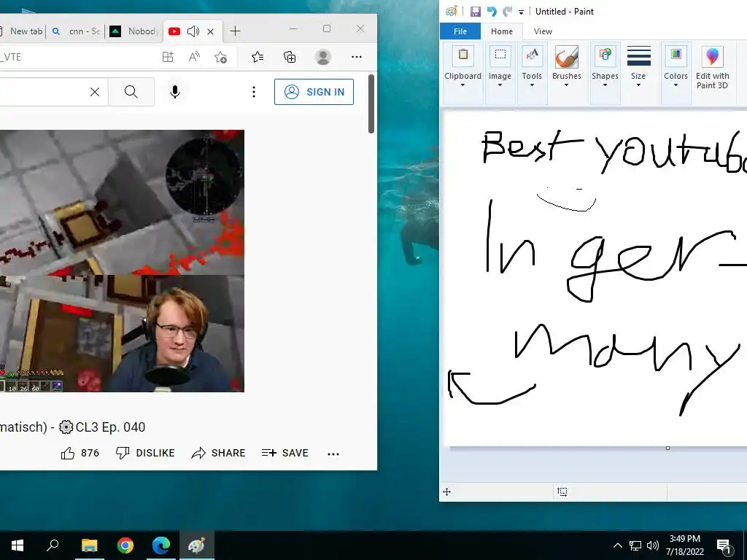Switch to the Nobody browser tab
The height and width of the screenshot is (560, 747).
[x=134, y=31]
